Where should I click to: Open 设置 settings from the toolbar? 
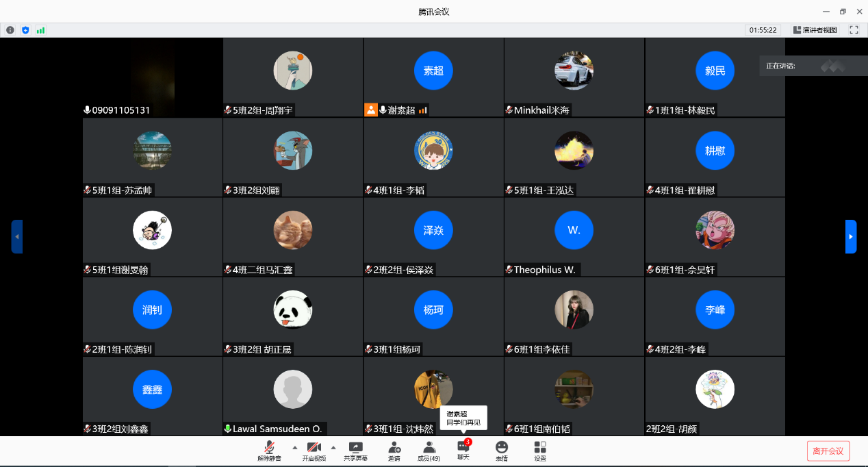point(540,451)
